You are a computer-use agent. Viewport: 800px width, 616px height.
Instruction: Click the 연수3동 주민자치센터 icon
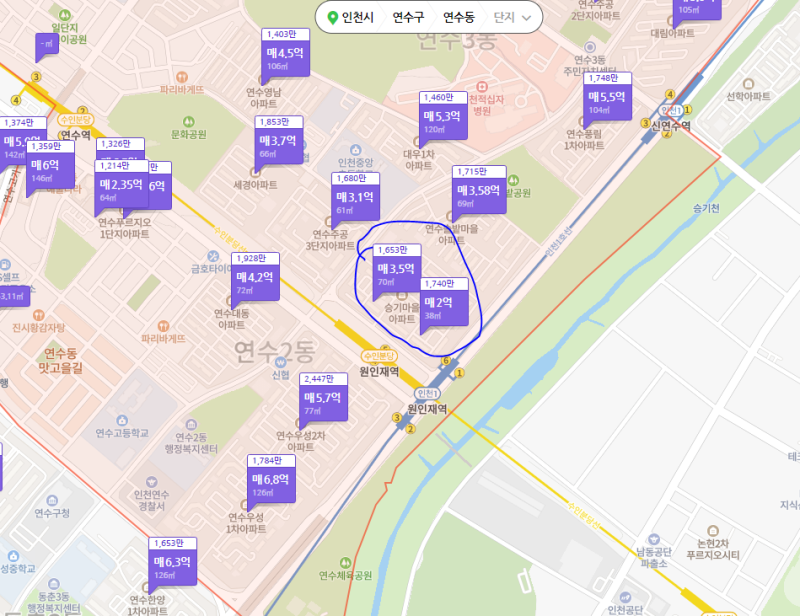tap(590, 47)
